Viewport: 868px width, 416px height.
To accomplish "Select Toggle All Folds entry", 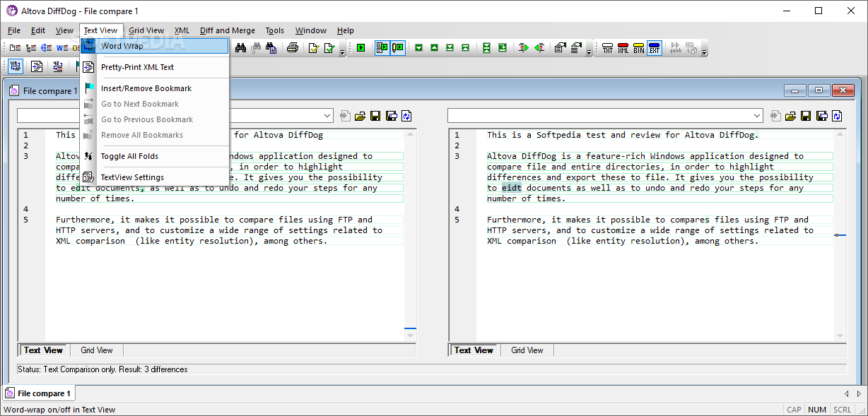I will point(154,156).
